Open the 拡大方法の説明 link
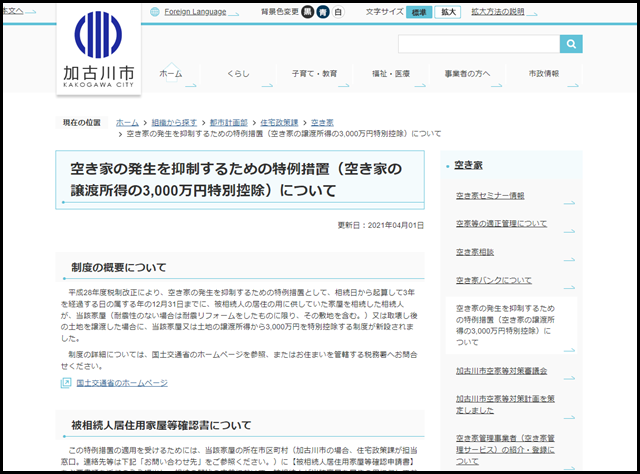Screen dimensions: 640x474 click(498, 12)
